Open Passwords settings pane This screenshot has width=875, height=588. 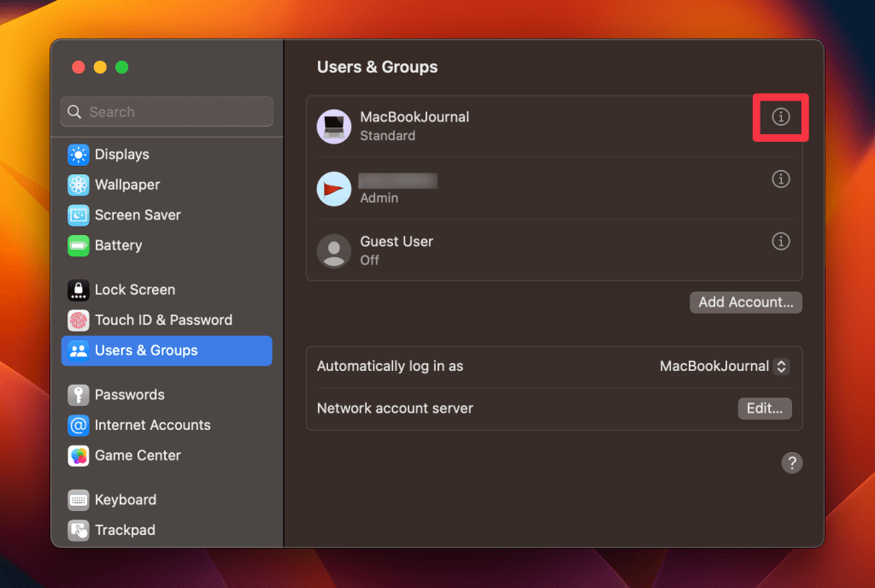(129, 395)
